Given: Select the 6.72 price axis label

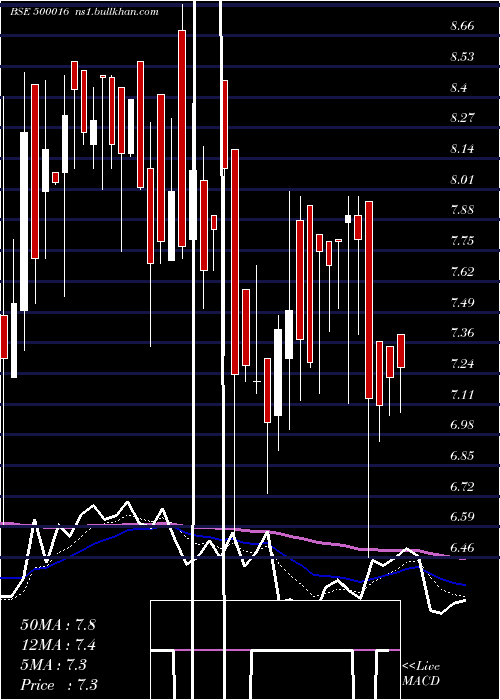Looking at the screenshot, I should pyautogui.click(x=462, y=486).
